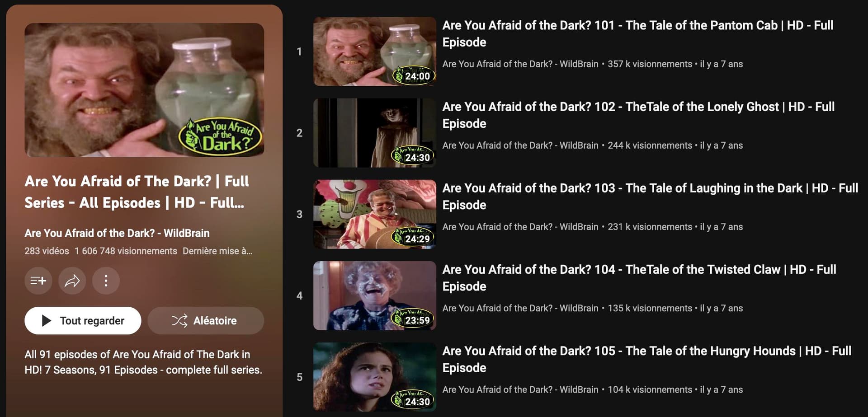
Task: Click the save playlist to library icon
Action: click(38, 281)
